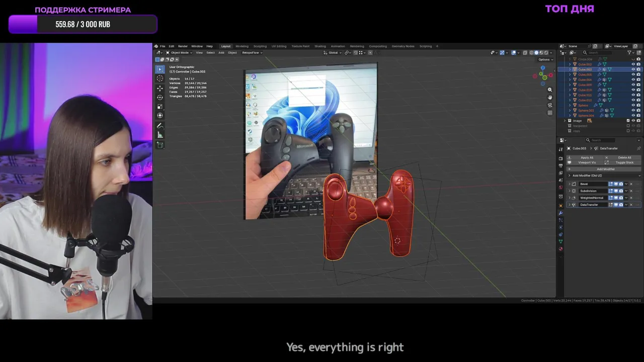Open the Object Mode dropdown

(x=179, y=52)
